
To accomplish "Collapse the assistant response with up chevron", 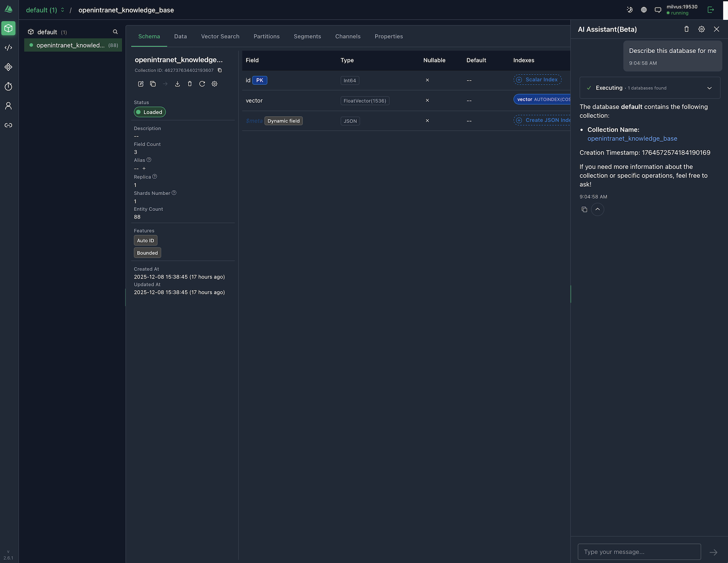I will pyautogui.click(x=597, y=209).
